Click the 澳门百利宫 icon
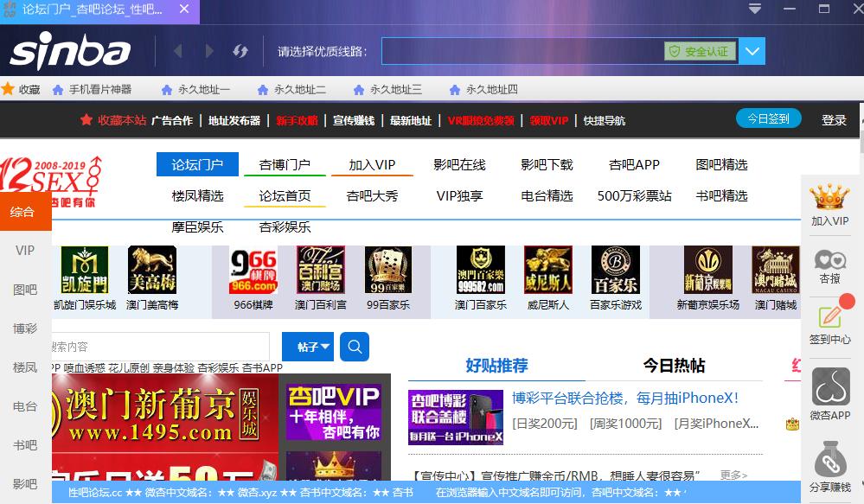Image resolution: width=864 pixels, height=504 pixels. tap(321, 270)
